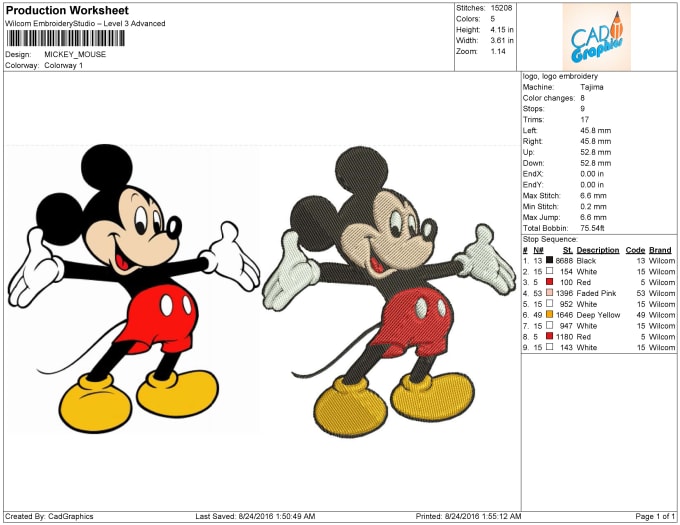Click the 'Colorway 1' value
This screenshot has width=680, height=525.
(x=63, y=65)
